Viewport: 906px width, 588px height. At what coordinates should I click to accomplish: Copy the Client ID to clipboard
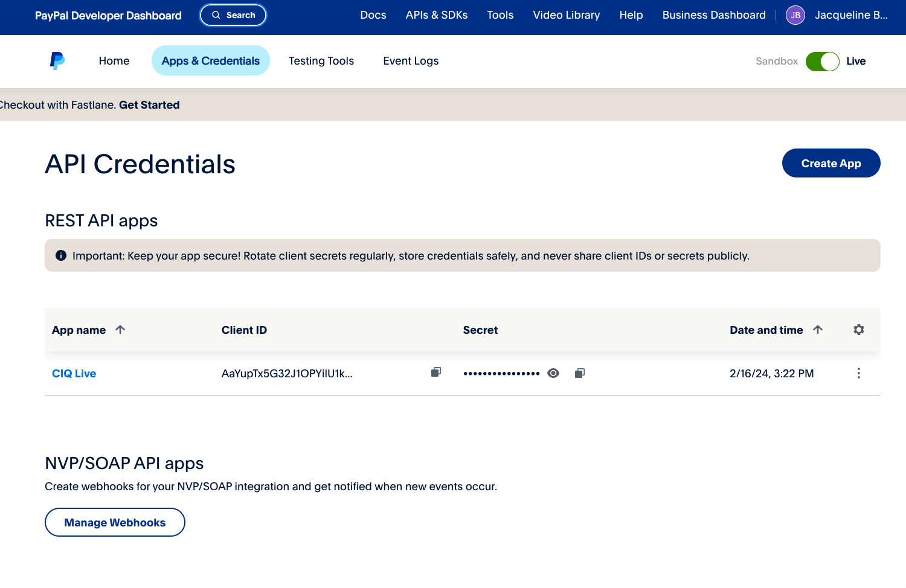pyautogui.click(x=436, y=372)
